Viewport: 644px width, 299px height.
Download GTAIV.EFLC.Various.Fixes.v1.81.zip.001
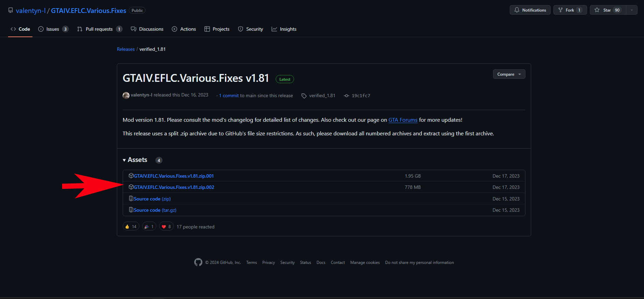coord(173,176)
